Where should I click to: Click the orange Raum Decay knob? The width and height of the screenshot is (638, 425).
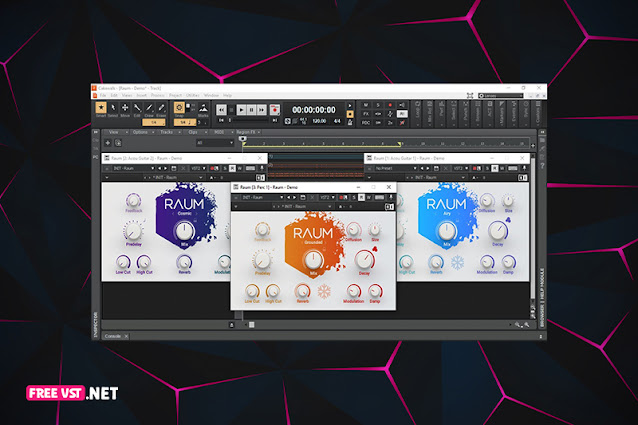pos(364,260)
